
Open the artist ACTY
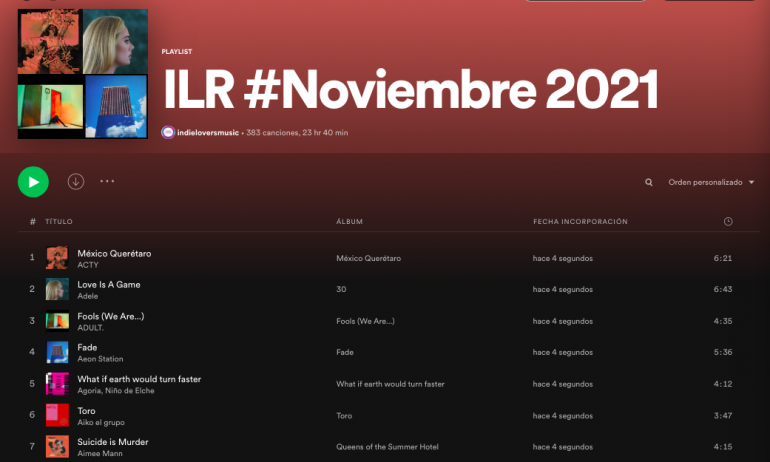click(88, 265)
